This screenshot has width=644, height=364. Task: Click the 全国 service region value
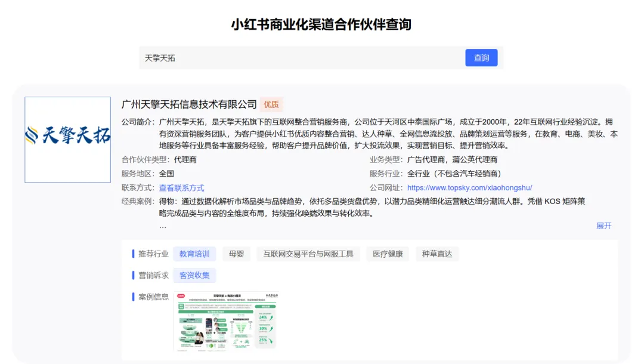tap(166, 174)
